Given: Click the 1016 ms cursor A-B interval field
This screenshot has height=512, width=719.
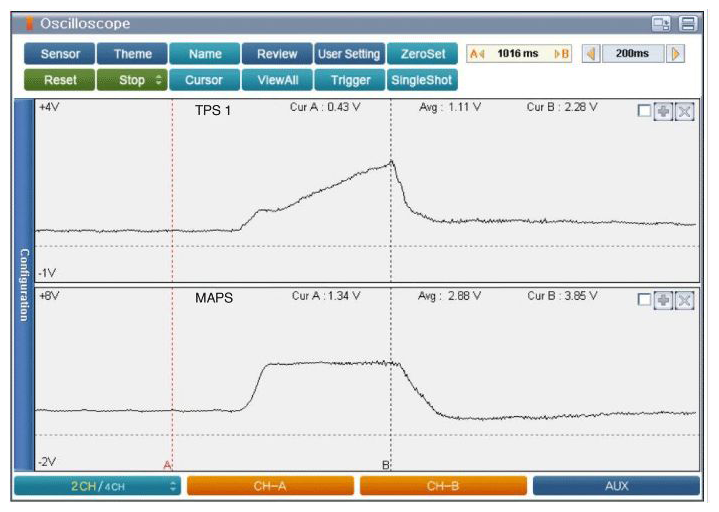Looking at the screenshot, I should [518, 54].
